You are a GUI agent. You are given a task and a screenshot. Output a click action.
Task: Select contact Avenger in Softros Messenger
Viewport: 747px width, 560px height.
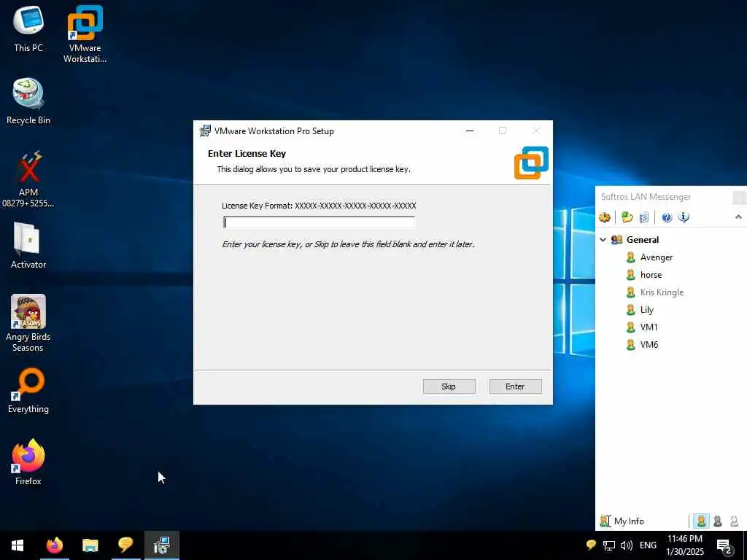coord(656,257)
